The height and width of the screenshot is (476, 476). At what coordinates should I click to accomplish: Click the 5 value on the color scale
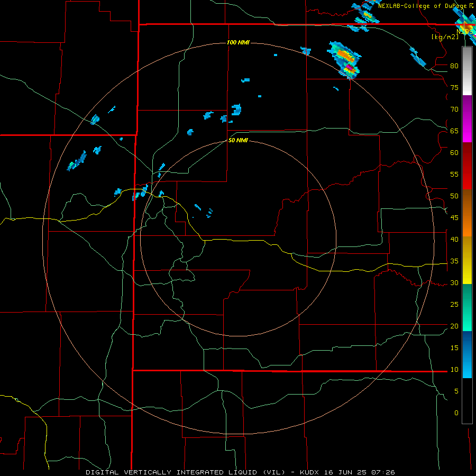(456, 391)
